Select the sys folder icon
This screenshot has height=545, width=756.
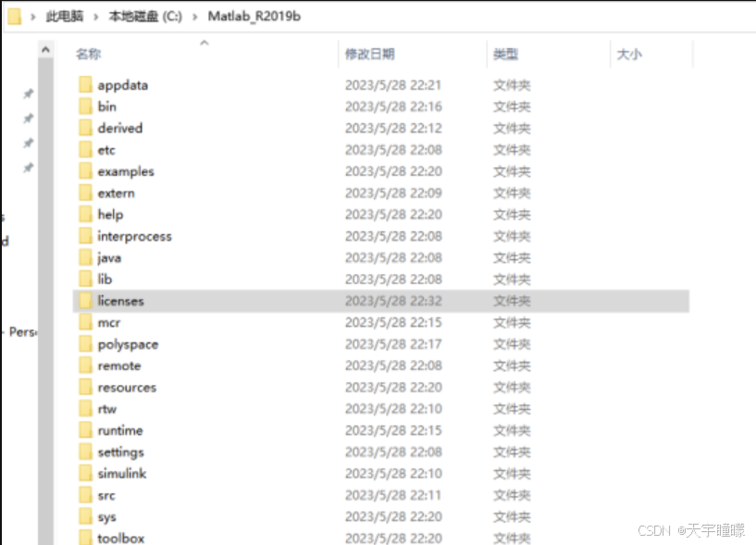(85, 516)
